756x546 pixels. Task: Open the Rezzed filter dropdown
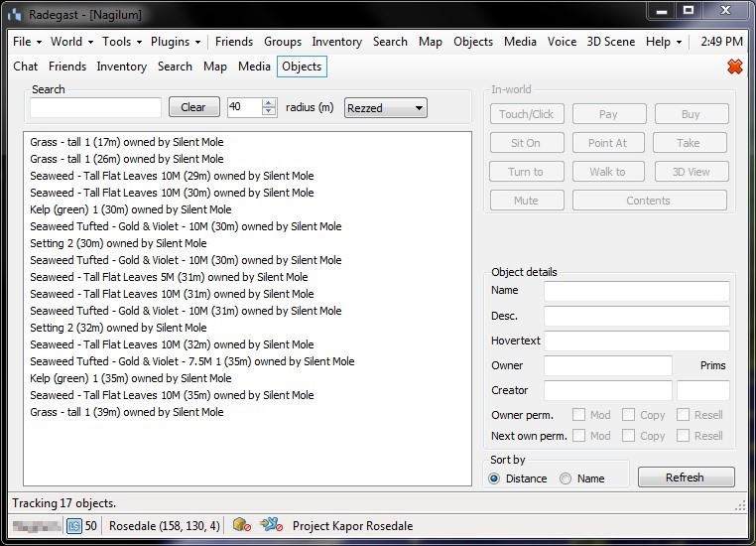coord(386,108)
